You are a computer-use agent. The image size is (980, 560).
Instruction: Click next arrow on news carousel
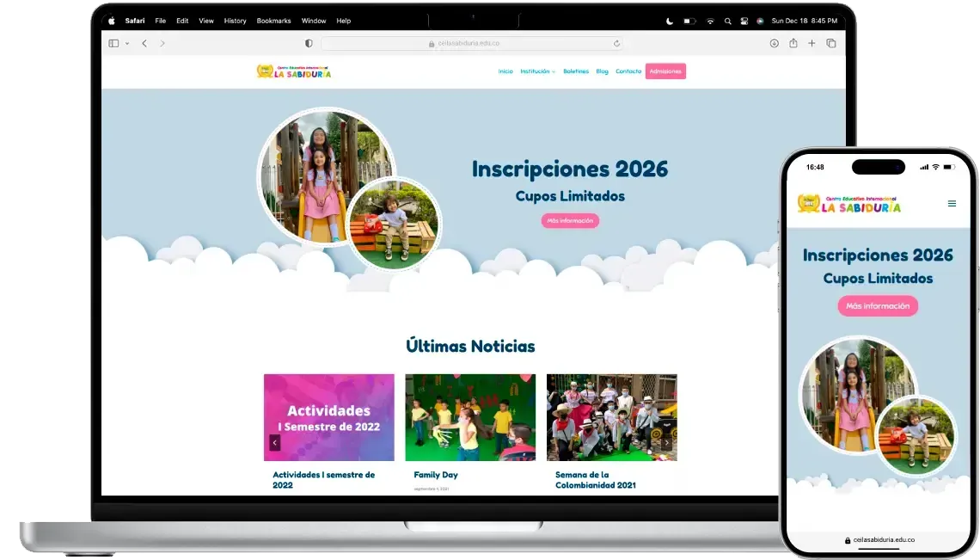[x=667, y=442]
